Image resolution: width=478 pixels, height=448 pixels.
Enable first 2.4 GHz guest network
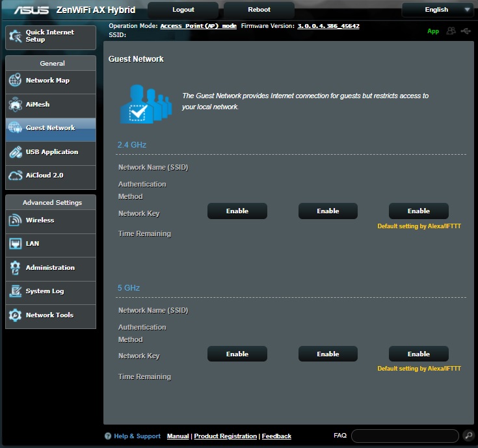click(x=237, y=211)
